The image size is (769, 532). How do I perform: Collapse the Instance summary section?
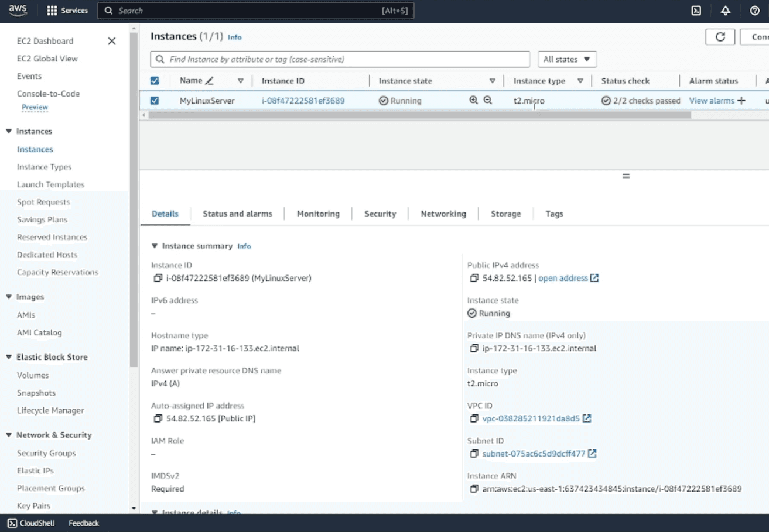155,246
